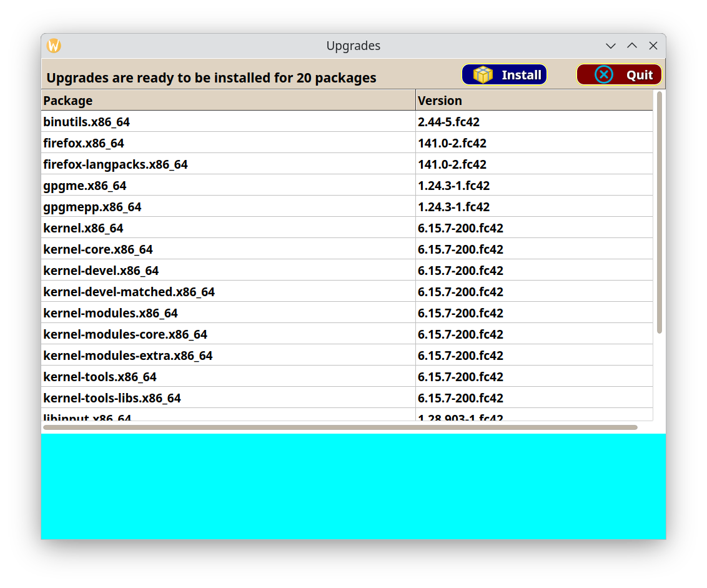Click the Upgrades window title text
The image size is (707, 588).
353,46
